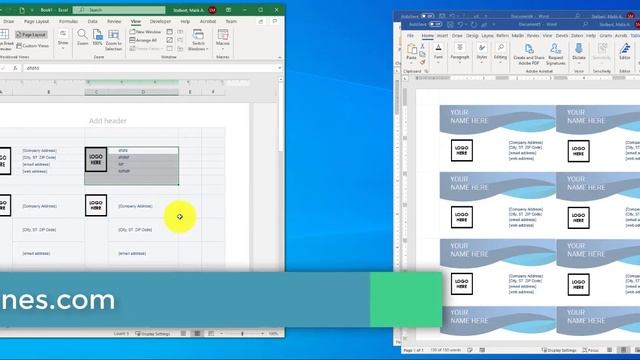Open the Excel Formulas tab

tap(68, 21)
